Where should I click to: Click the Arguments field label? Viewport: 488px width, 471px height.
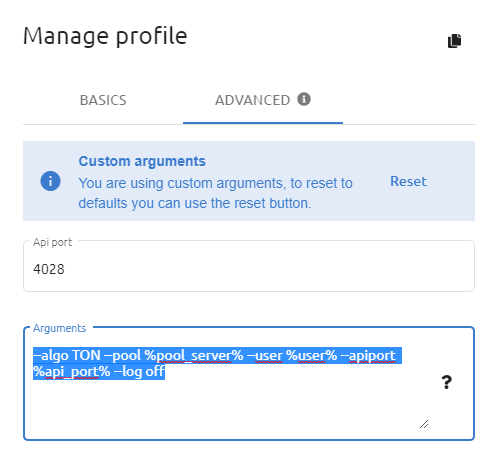59,328
